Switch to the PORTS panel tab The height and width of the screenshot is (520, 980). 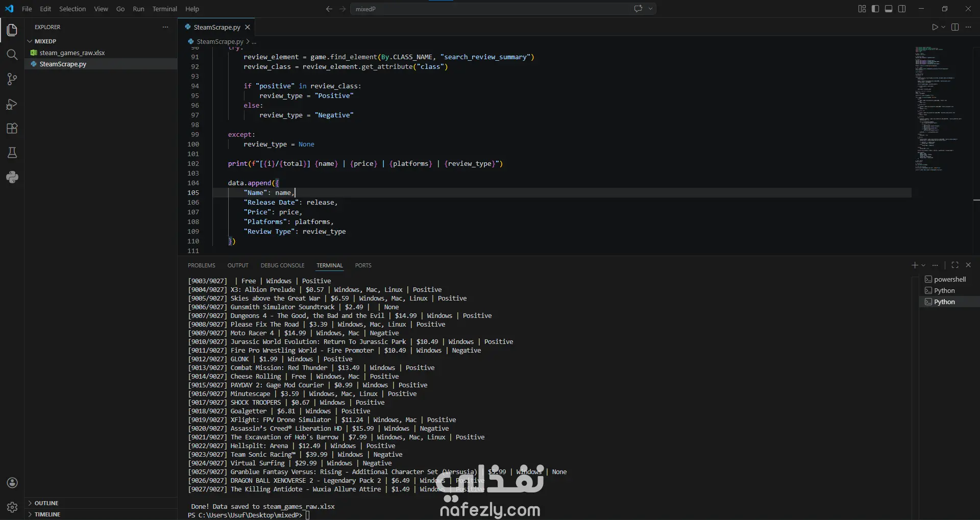pos(363,265)
